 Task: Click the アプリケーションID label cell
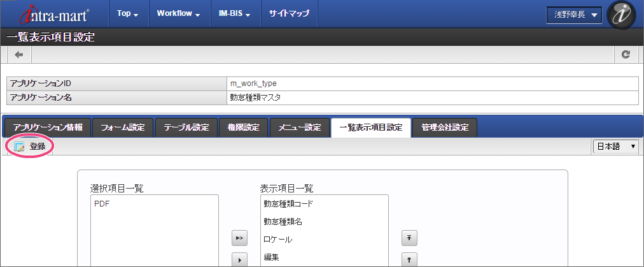[116, 83]
